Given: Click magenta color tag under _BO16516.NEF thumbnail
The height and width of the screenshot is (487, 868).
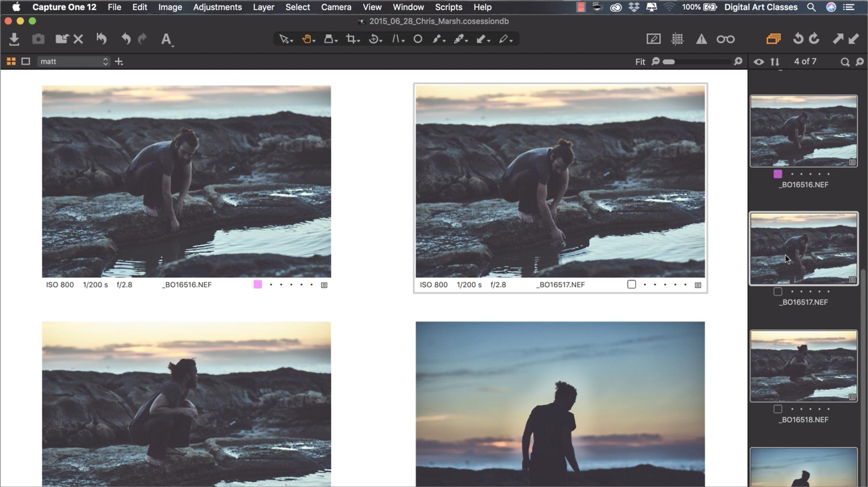Looking at the screenshot, I should tap(778, 174).
